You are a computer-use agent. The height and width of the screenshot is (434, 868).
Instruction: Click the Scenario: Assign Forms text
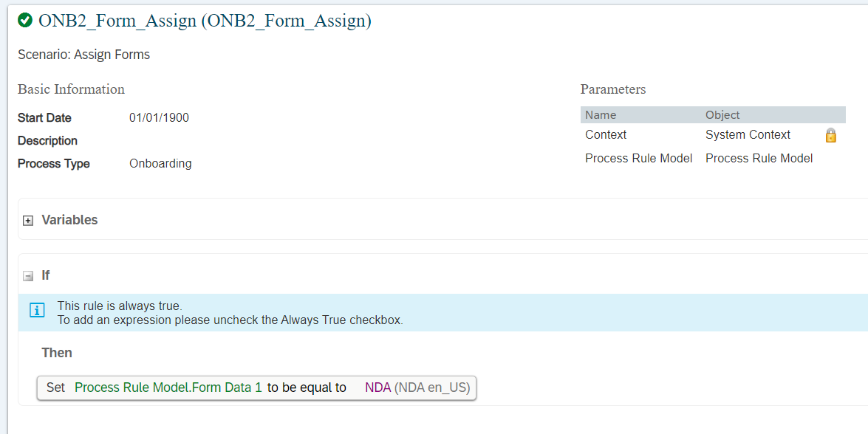coord(83,55)
